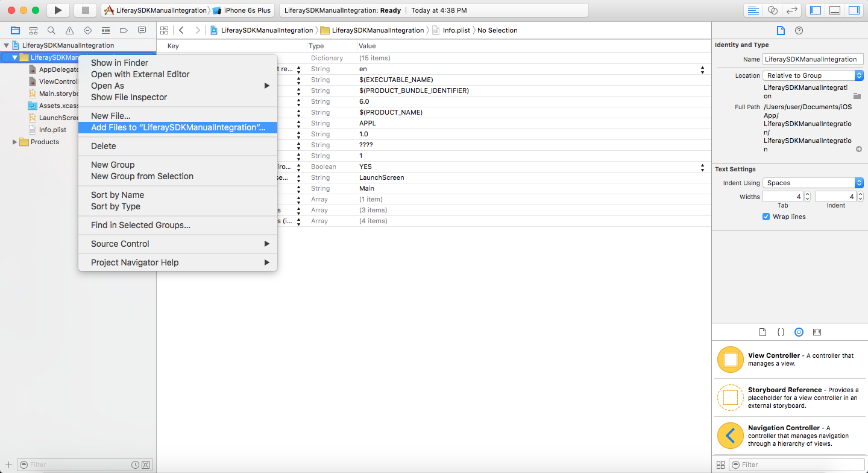Toggle the Debug area visibility
Viewport: 868px width, 473px height.
pos(835,10)
